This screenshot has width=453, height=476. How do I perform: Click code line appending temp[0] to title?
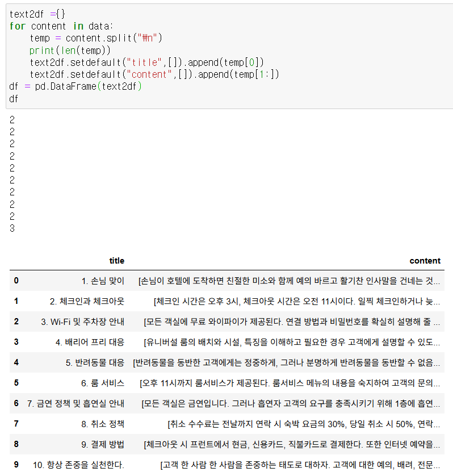(147, 62)
